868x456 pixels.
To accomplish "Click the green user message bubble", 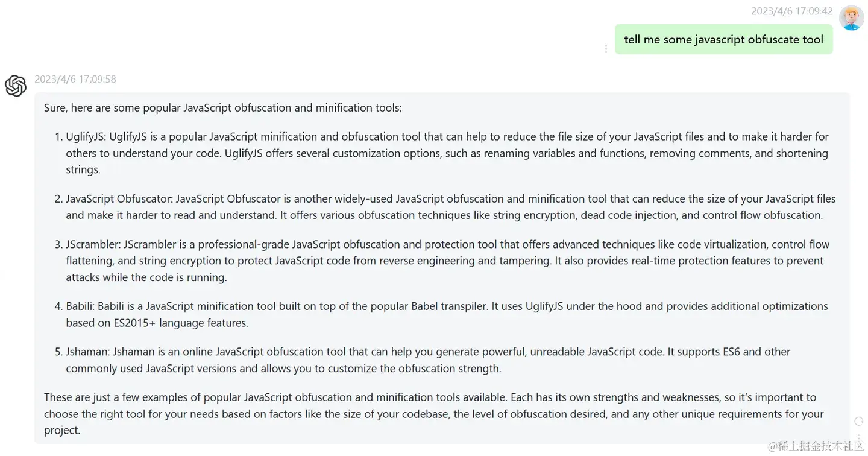I will pyautogui.click(x=723, y=40).
